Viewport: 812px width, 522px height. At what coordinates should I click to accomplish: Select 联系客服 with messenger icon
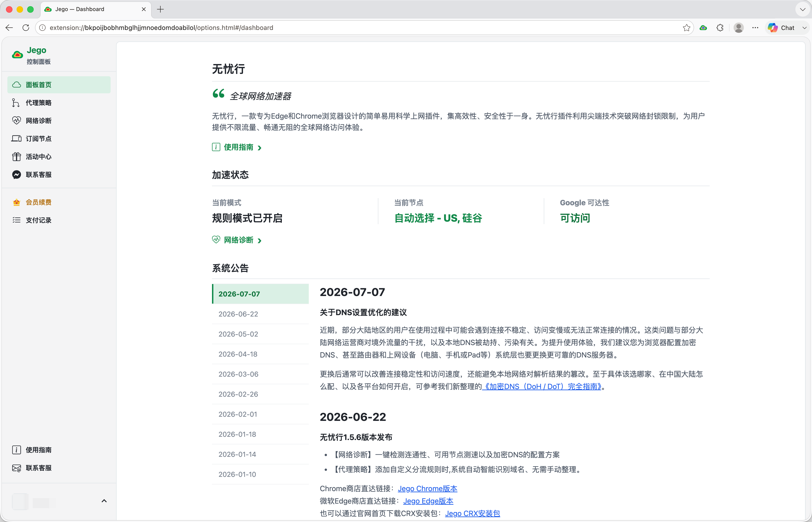[59, 175]
